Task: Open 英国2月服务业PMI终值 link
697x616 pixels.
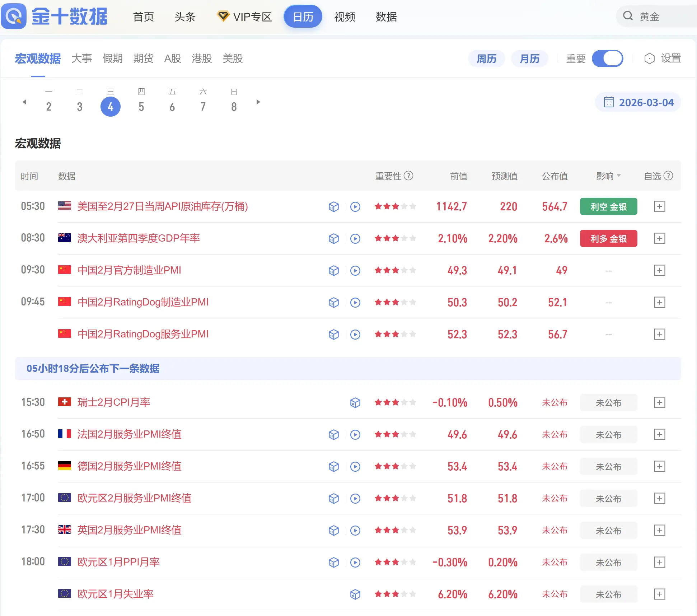Action: (129, 530)
